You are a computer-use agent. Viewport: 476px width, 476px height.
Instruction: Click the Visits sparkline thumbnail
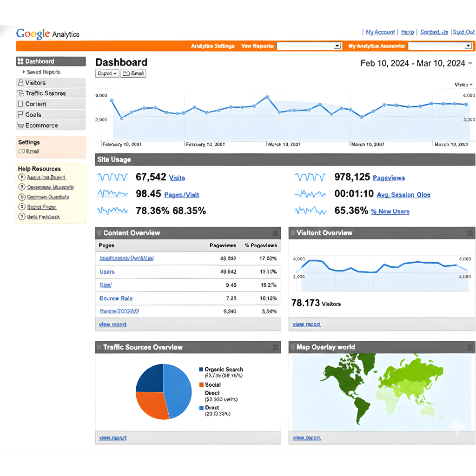[112, 177]
